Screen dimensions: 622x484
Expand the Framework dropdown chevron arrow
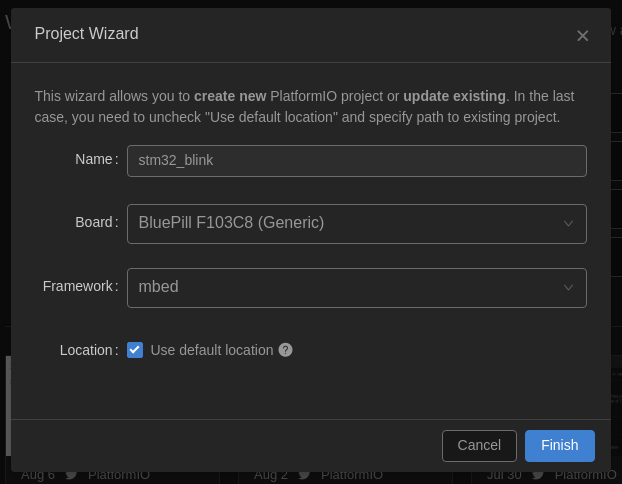(568, 288)
